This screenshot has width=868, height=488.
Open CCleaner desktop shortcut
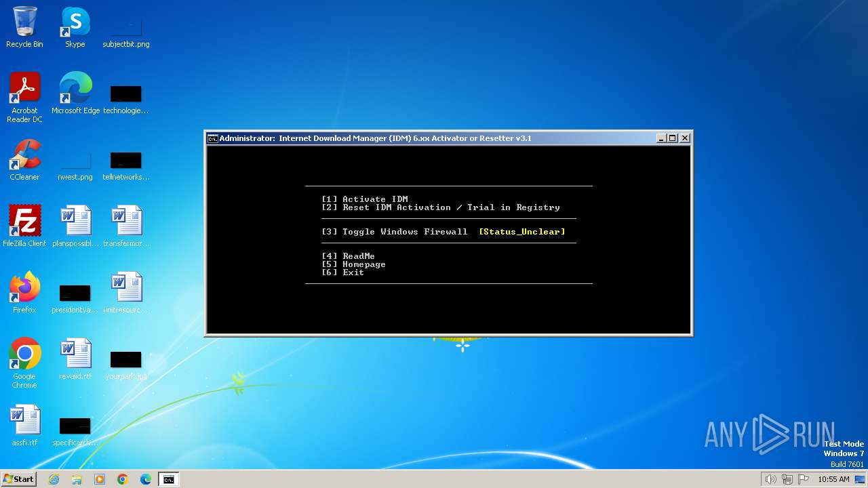coord(24,160)
